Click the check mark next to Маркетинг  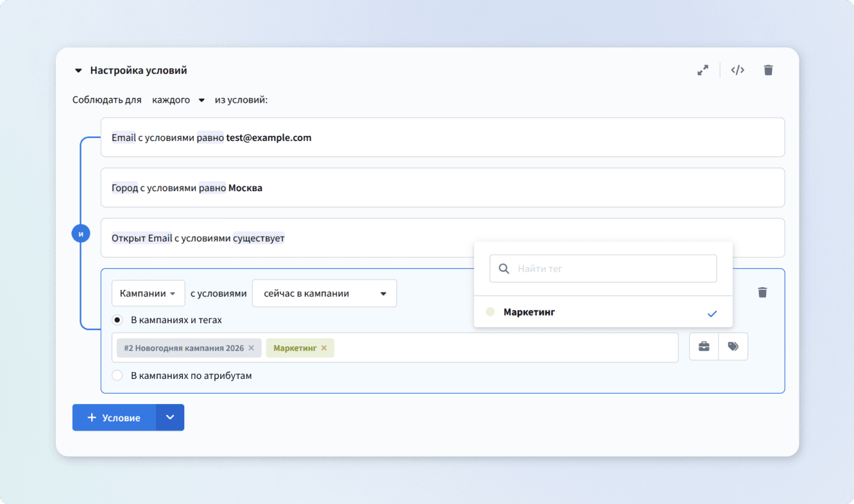712,314
